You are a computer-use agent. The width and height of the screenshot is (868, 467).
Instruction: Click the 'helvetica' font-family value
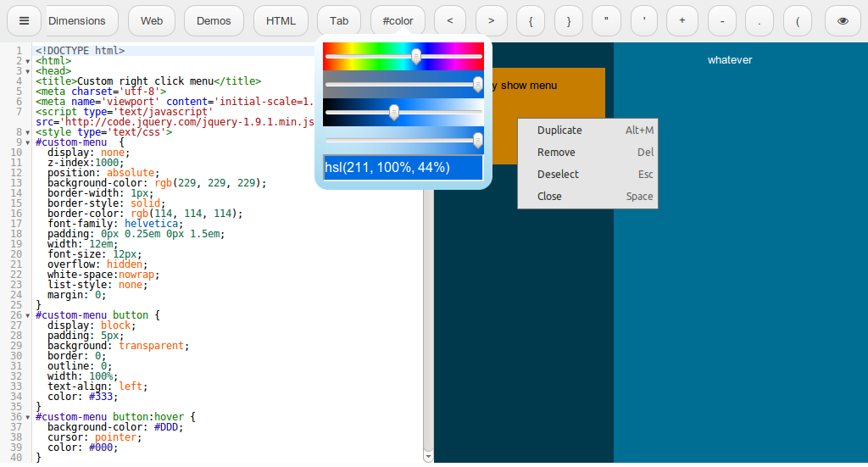151,224
